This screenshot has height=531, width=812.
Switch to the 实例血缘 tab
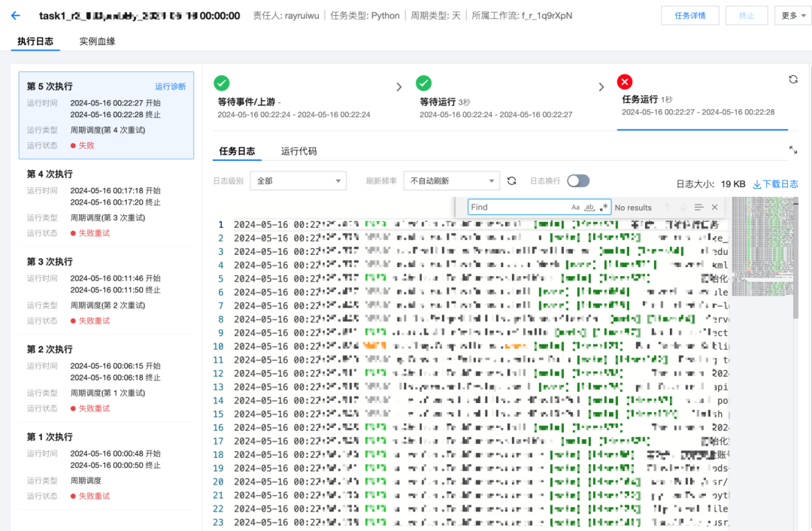[x=97, y=41]
